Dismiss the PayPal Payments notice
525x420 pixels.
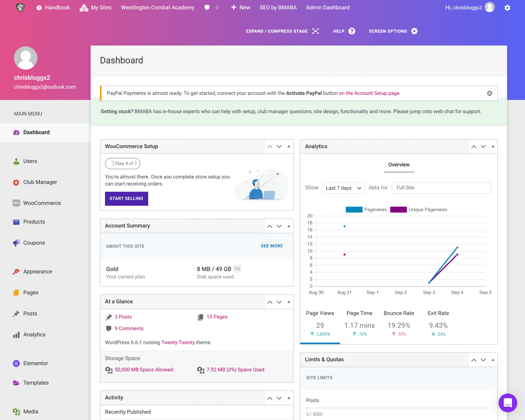(490, 93)
